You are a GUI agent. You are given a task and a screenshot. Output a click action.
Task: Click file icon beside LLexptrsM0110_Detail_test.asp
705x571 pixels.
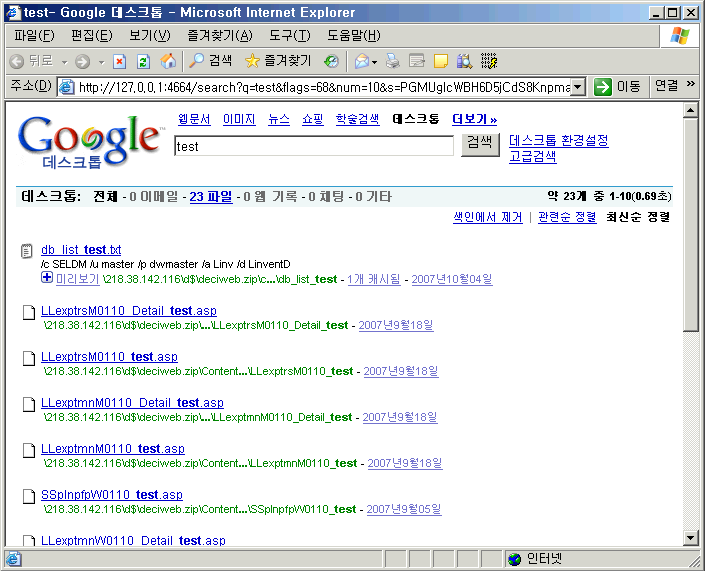pos(29,312)
